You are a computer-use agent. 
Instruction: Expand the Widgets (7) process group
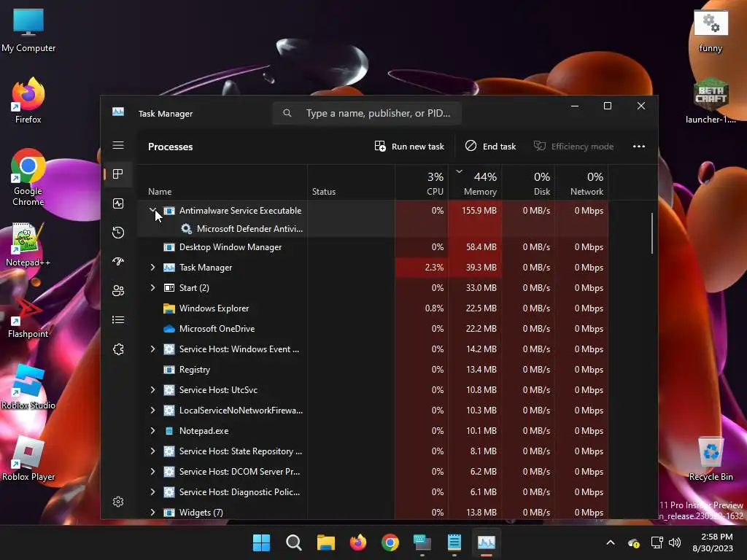coord(152,513)
